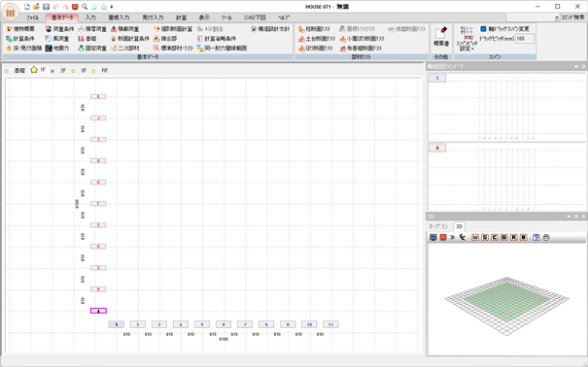Click the walking figure icon in 3D toolbar
The image size is (588, 367).
pos(463,238)
